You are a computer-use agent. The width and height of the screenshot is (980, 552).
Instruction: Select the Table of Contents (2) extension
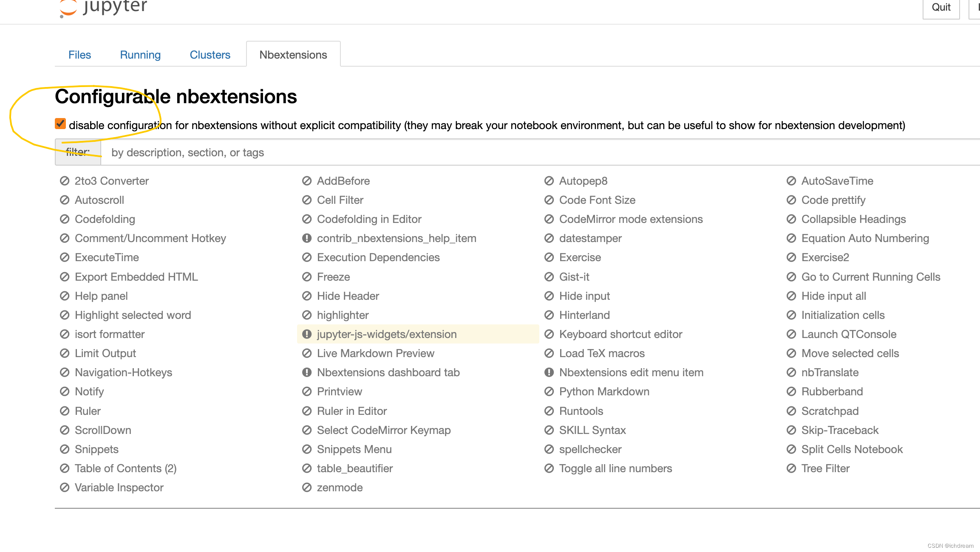pyautogui.click(x=125, y=469)
